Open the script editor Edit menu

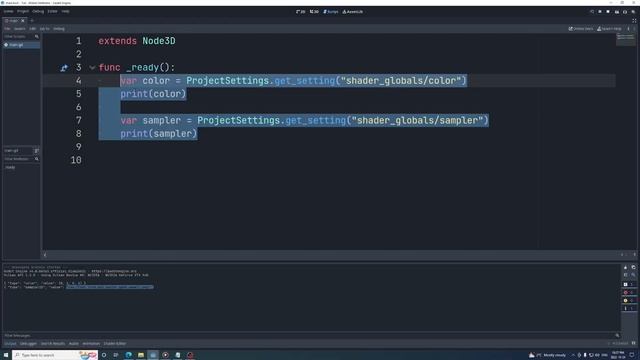pos(32,29)
